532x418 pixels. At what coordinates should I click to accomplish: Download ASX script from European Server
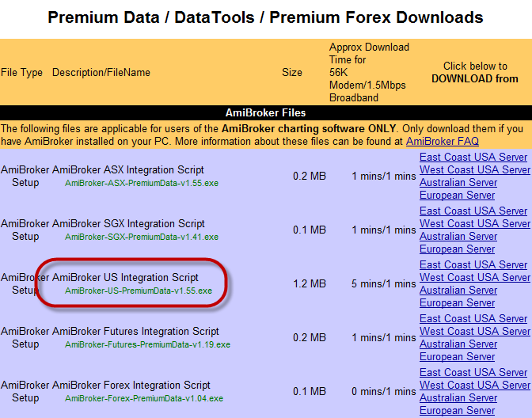pos(457,195)
